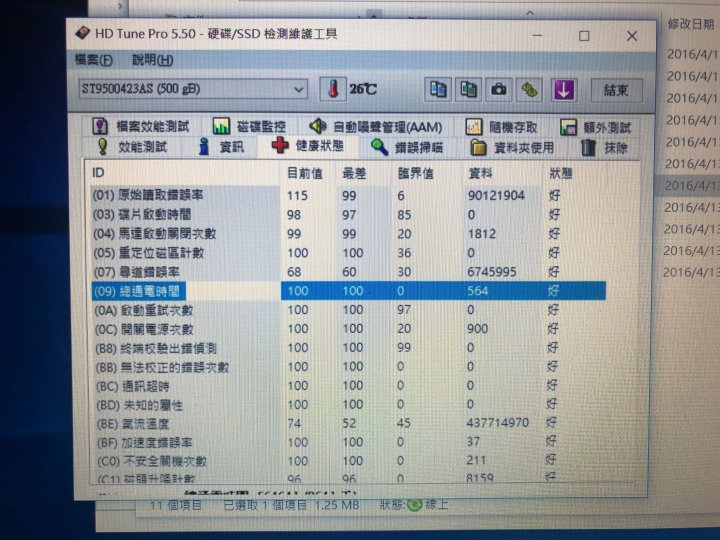720x540 pixels.
Task: Select the (04) 馬達啟動關閉次數 row
Action: point(348,234)
